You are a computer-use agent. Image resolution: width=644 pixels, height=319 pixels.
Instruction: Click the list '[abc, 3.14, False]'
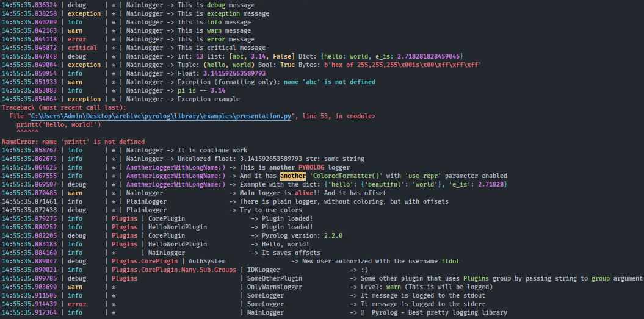point(262,56)
